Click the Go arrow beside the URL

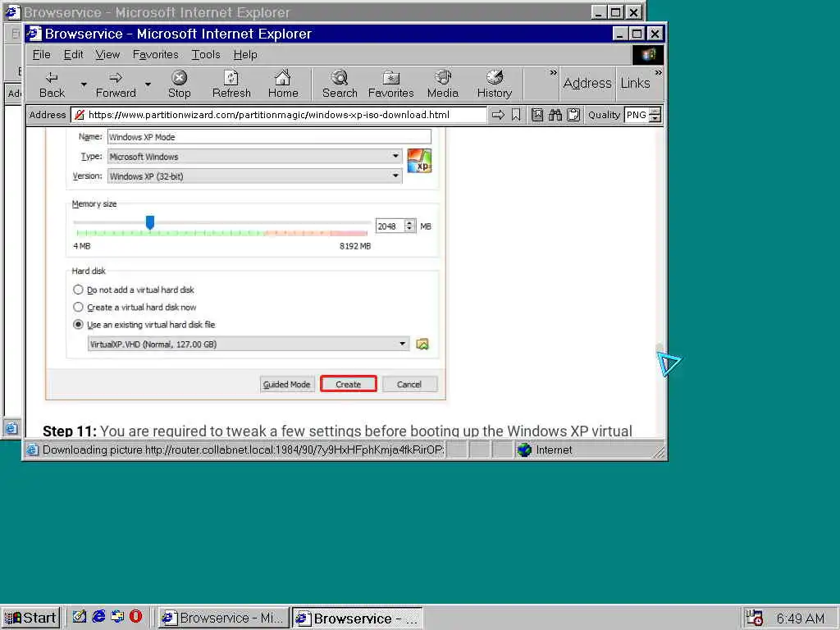tap(498, 115)
